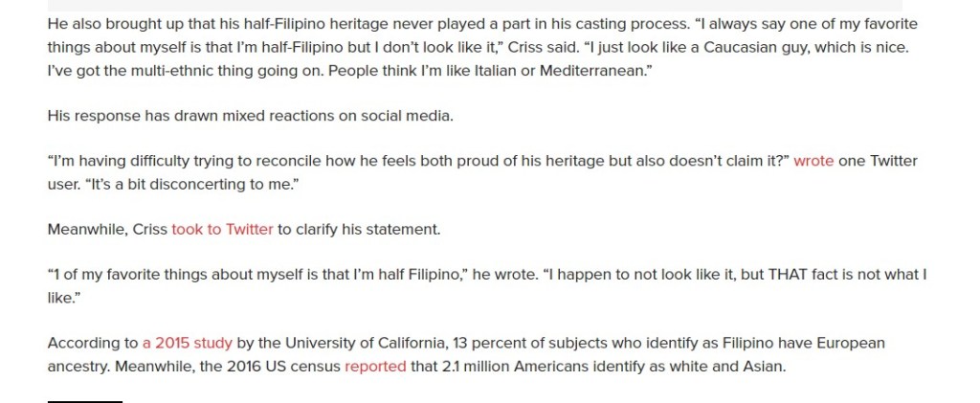This screenshot has width=980, height=403.
Task: Follow the 'took to Twitter' link
Action: point(222,230)
